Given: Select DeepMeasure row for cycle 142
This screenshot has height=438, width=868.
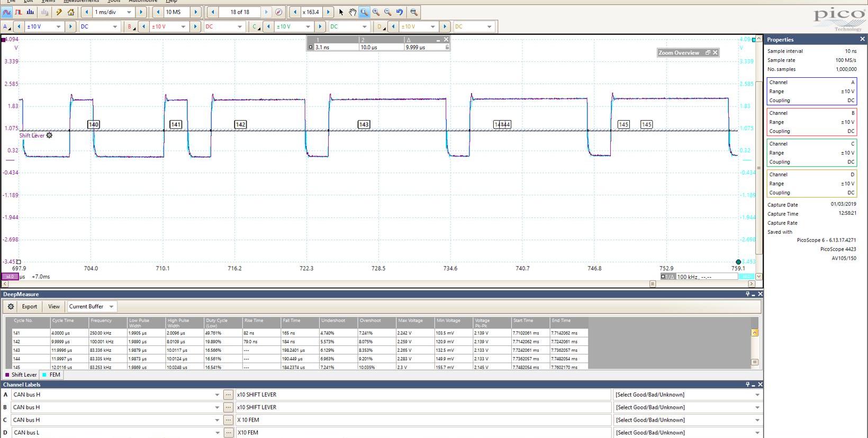Looking at the screenshot, I should (300, 342).
